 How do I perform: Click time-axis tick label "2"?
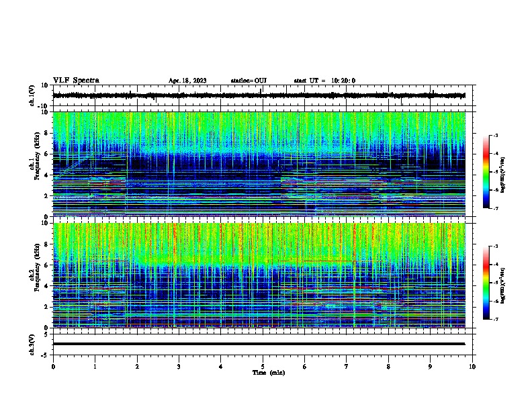tap(137, 367)
